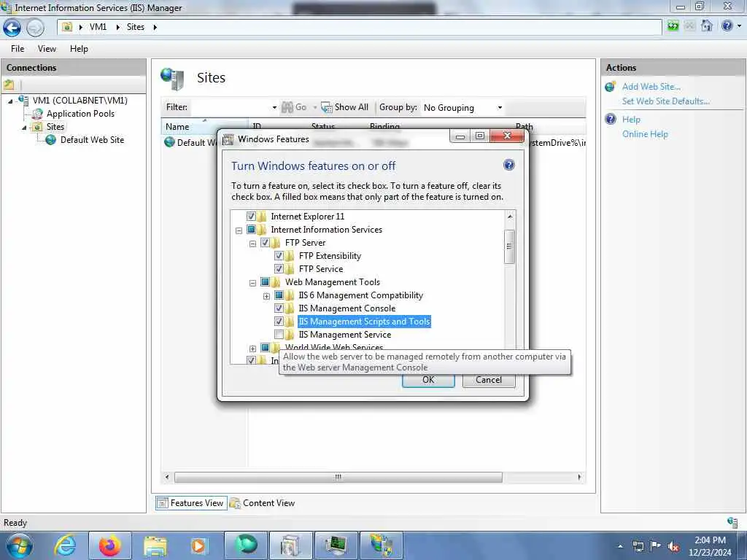Click the VM1 server icon in the Connections tree
Screen dimensions: 747x560
click(x=23, y=100)
